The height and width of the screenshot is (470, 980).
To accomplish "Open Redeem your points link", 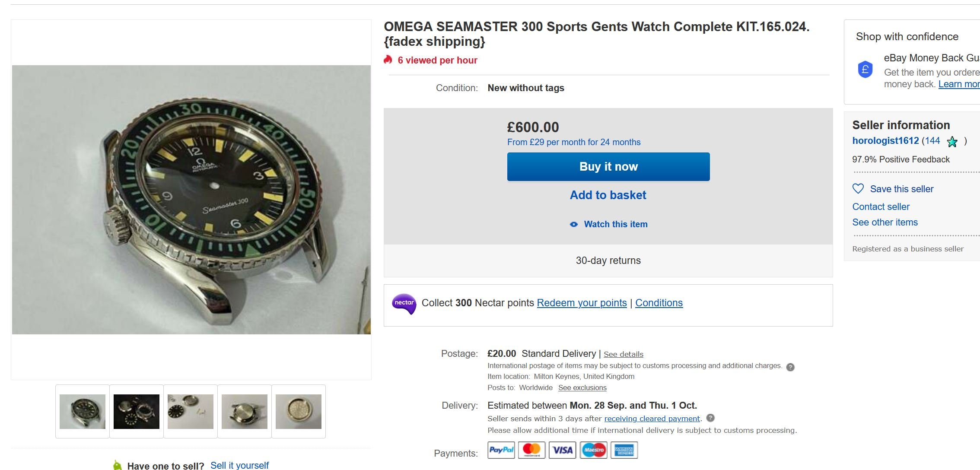I will tap(582, 303).
